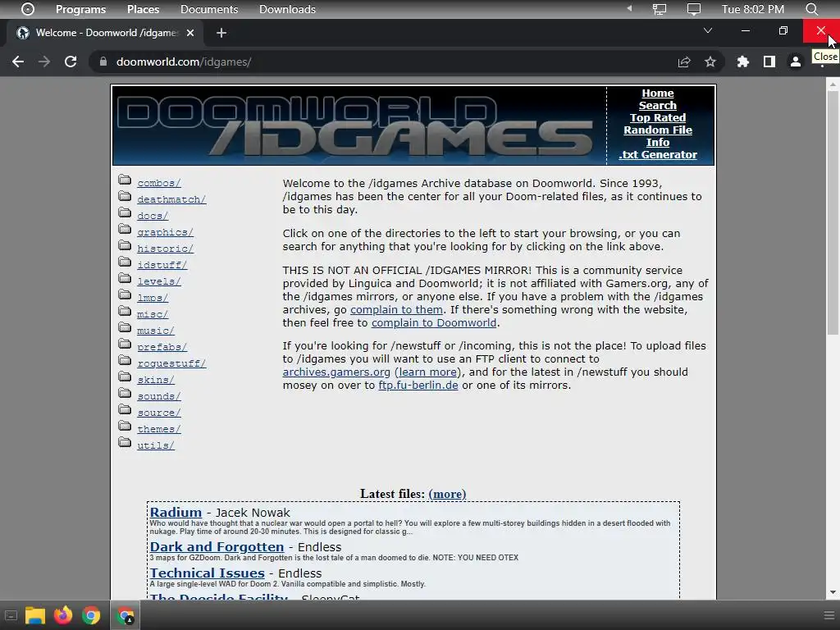
Task: Click the folder icon next to lmps/
Action: click(125, 294)
